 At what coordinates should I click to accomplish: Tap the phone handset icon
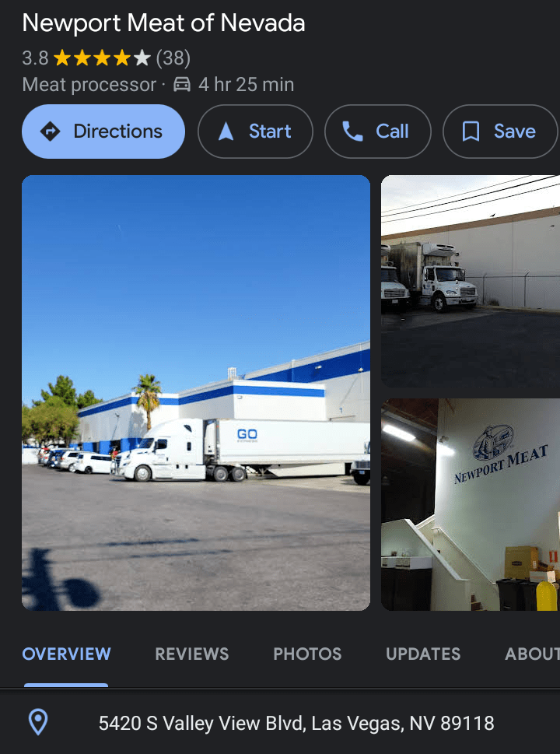point(352,132)
